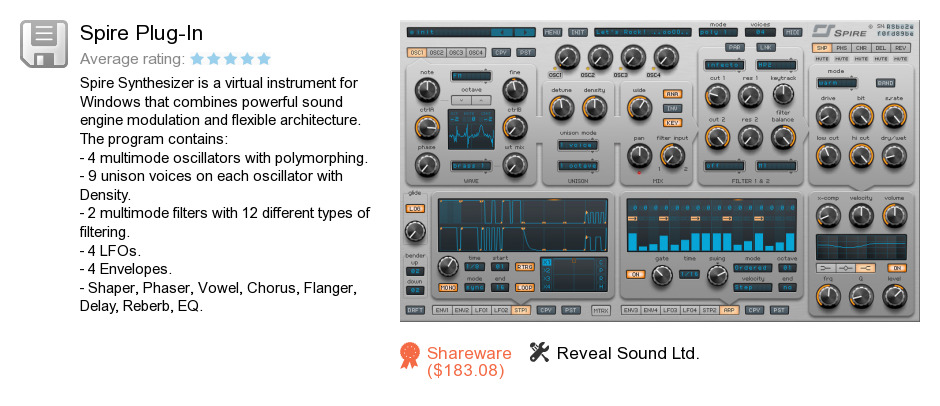This screenshot has height=406, width=940.
Task: Click the voices 04 value field
Action: point(760,32)
